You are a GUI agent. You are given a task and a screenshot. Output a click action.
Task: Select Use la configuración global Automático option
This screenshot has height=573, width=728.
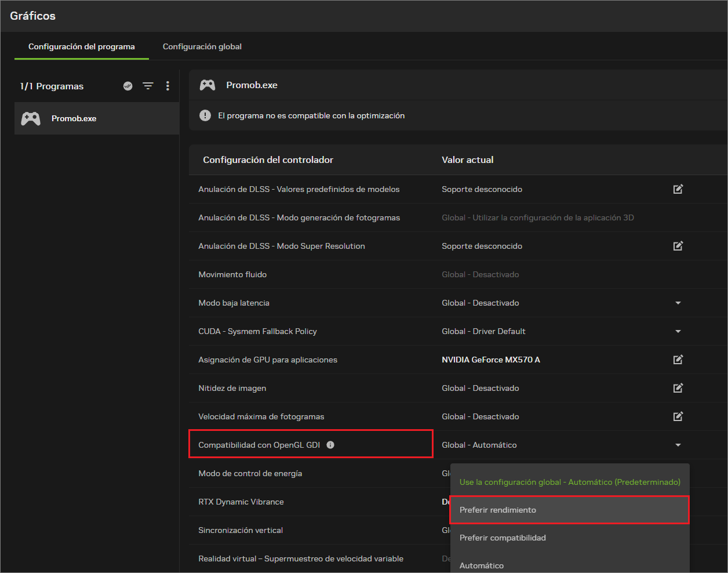[x=570, y=482]
